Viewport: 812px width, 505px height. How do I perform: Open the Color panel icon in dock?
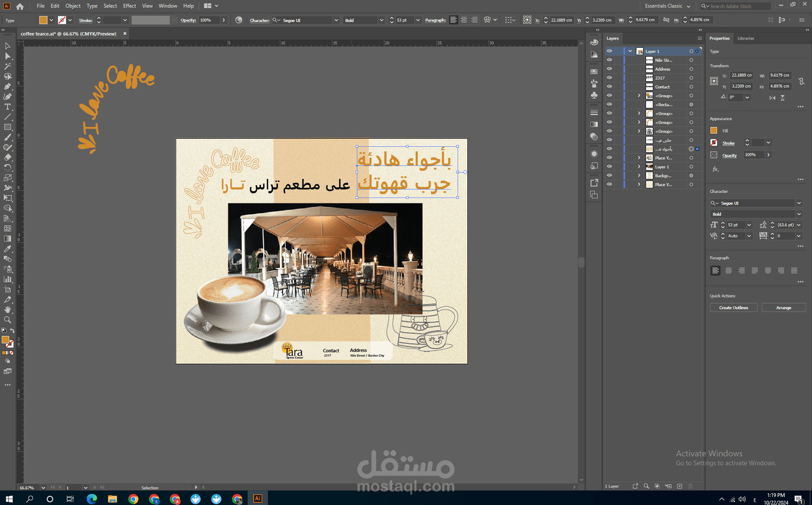point(594,43)
